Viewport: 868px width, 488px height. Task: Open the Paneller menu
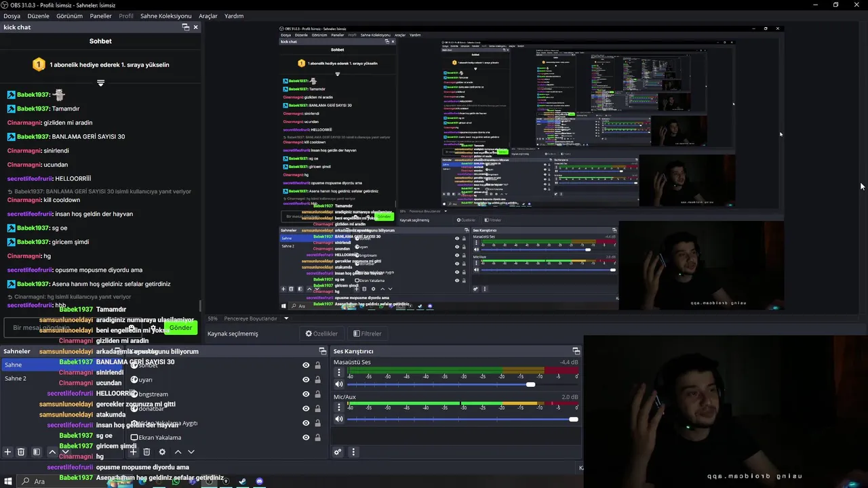[100, 16]
